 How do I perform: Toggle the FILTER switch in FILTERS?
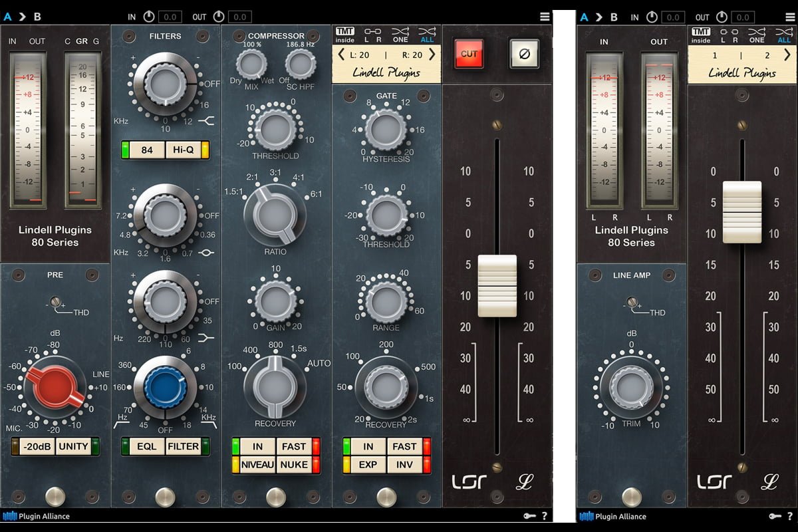(183, 446)
